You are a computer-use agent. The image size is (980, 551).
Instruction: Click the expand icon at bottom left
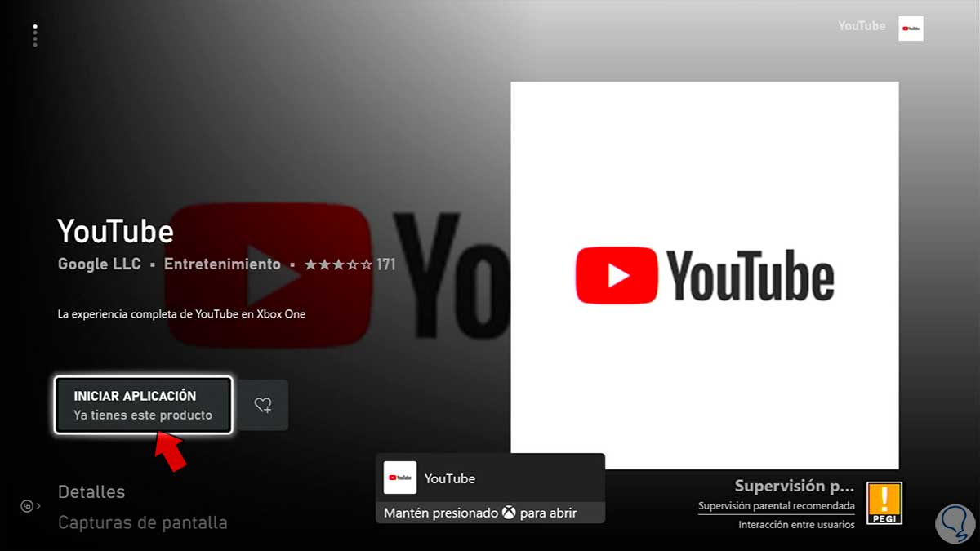point(29,507)
